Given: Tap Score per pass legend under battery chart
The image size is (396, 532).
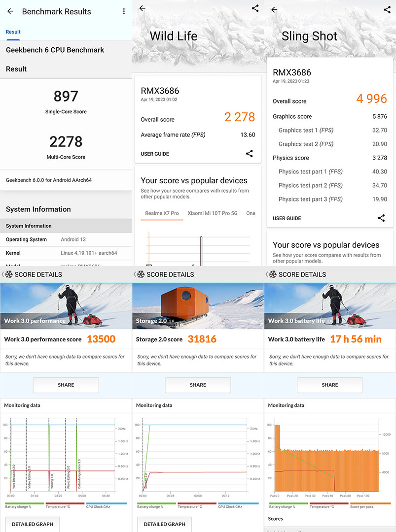Looking at the screenshot, I should [370, 506].
